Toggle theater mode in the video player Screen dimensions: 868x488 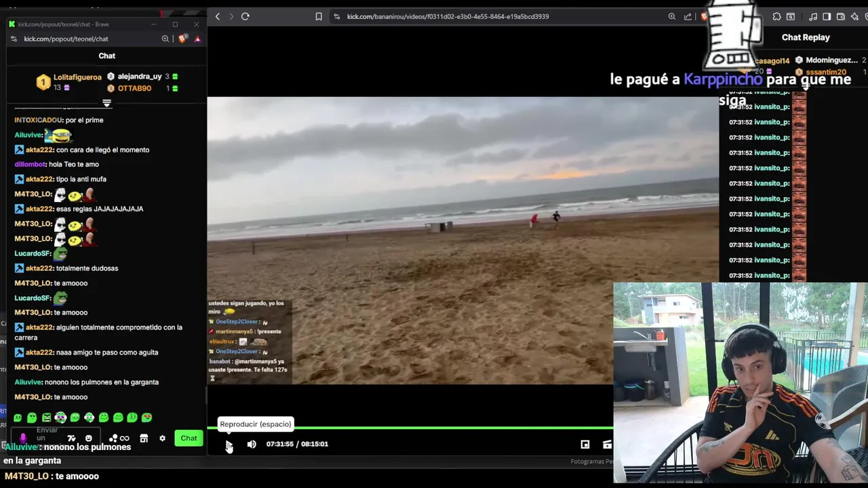[585, 444]
